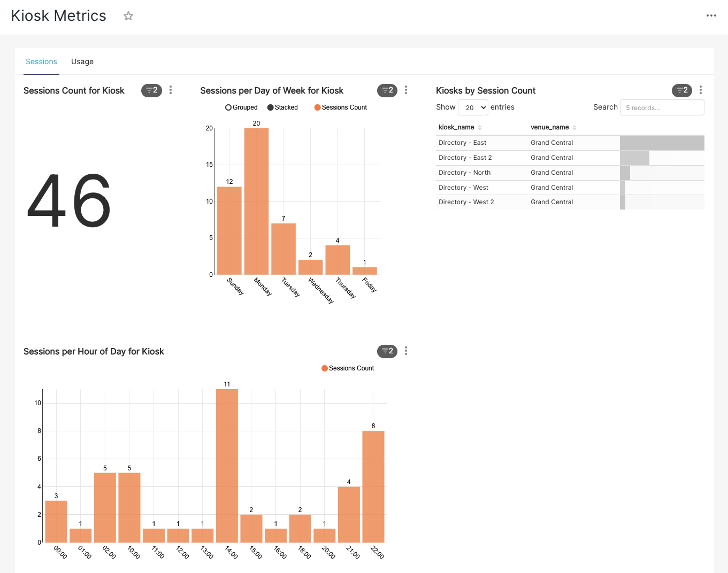Open the dashboard three-dots options menu
This screenshot has height=573, width=728.
point(711,16)
